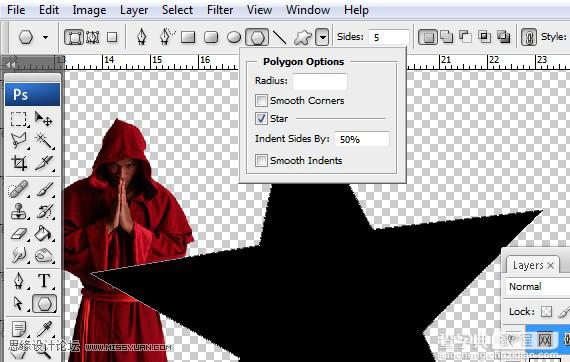Open the tool preset picker arrow
The height and width of the screenshot is (362, 570).
45,37
